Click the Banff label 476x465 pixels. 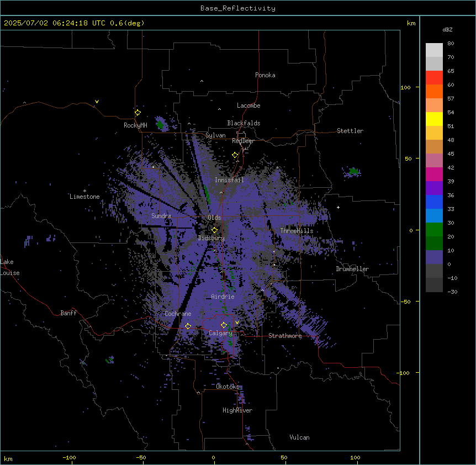68,313
